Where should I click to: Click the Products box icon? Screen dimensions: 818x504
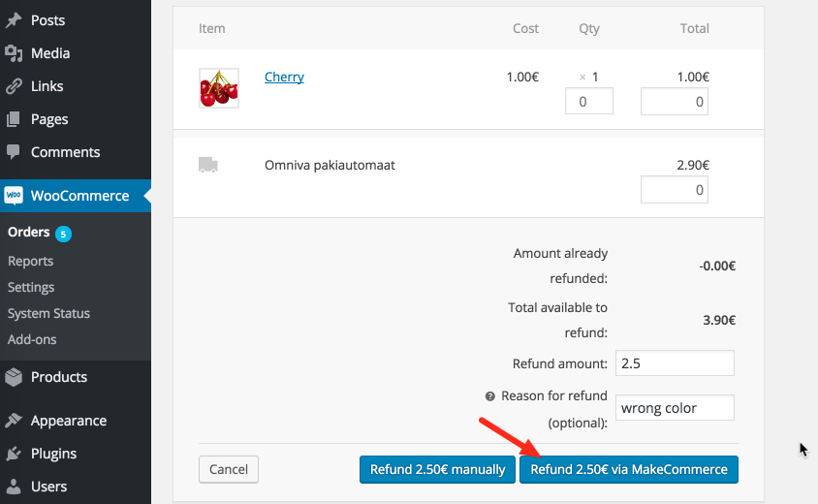(x=14, y=377)
